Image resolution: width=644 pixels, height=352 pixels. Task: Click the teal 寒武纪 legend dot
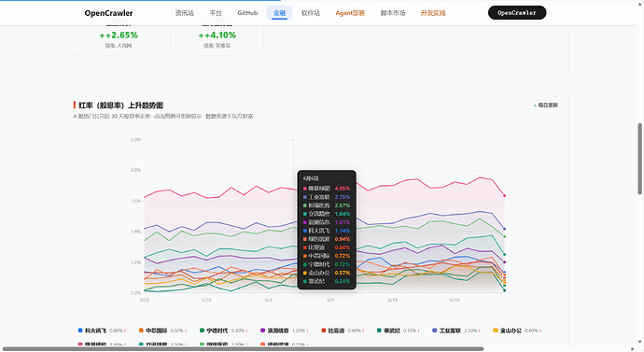coord(379,331)
